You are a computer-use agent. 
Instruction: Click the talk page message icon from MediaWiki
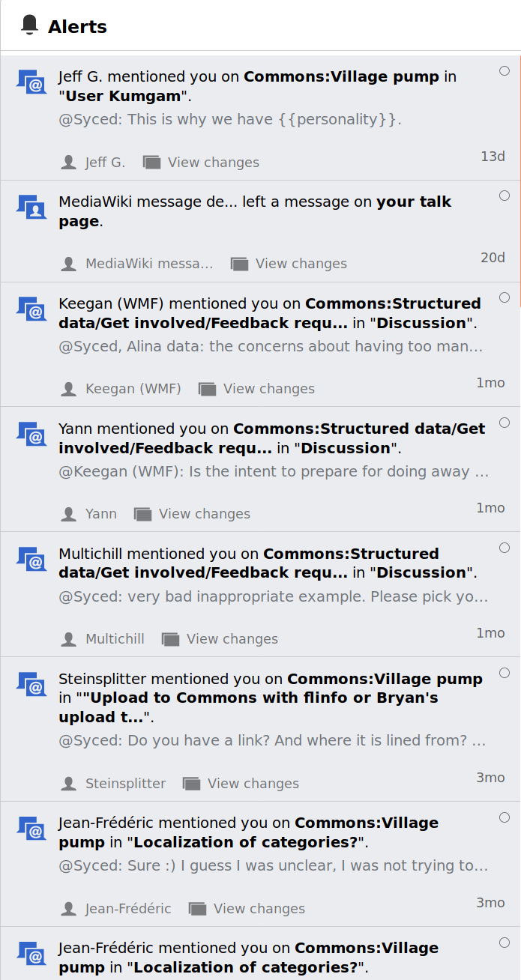coord(31,208)
